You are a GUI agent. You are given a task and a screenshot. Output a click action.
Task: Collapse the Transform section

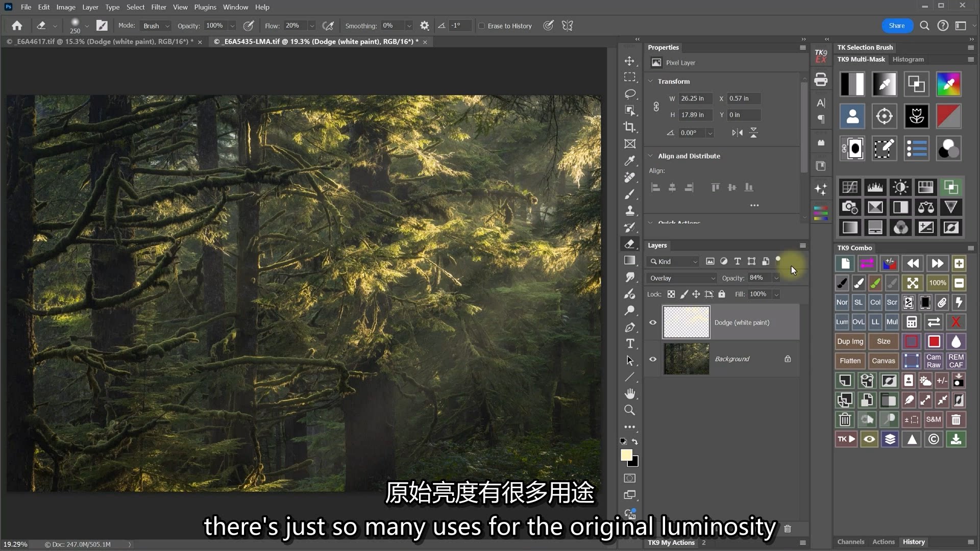tap(651, 81)
